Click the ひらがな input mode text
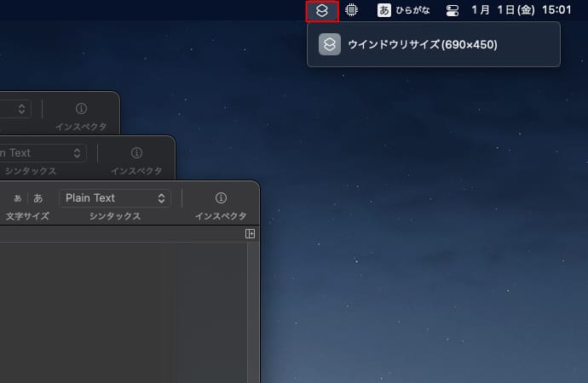Viewport: 588px width, 383px height. pos(413,11)
